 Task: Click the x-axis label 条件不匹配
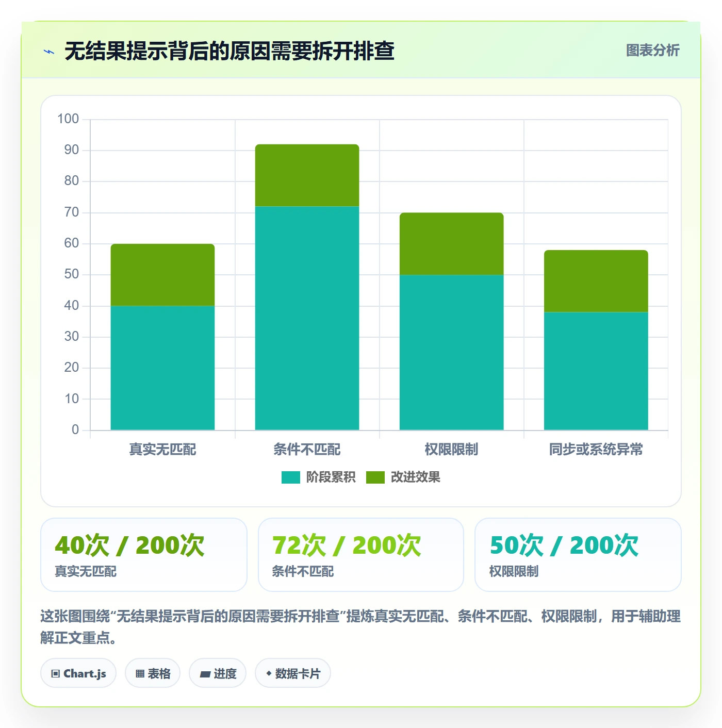point(307,449)
